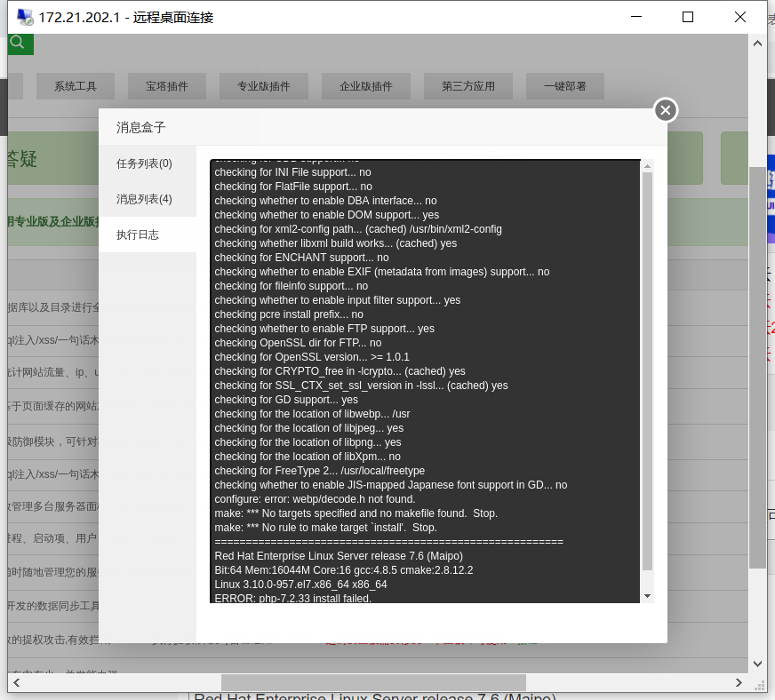Click the Remote Desktop connection title icon

click(25, 17)
